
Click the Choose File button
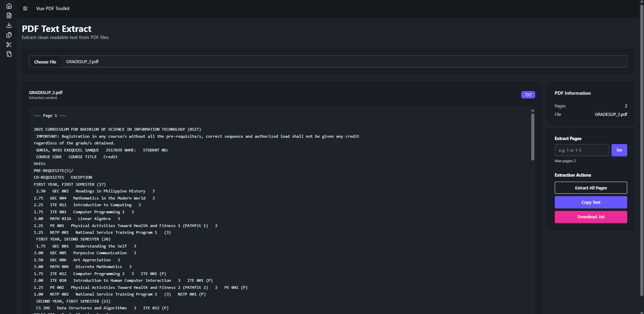coord(45,62)
